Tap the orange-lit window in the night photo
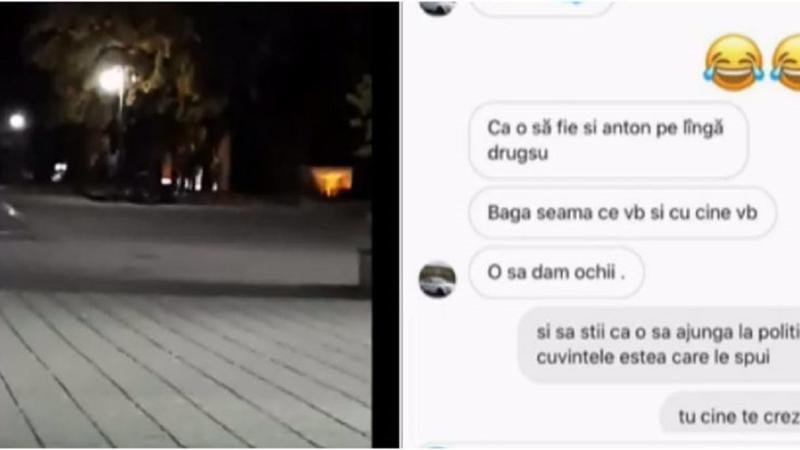Viewport: 800px width, 450px height. (330, 181)
